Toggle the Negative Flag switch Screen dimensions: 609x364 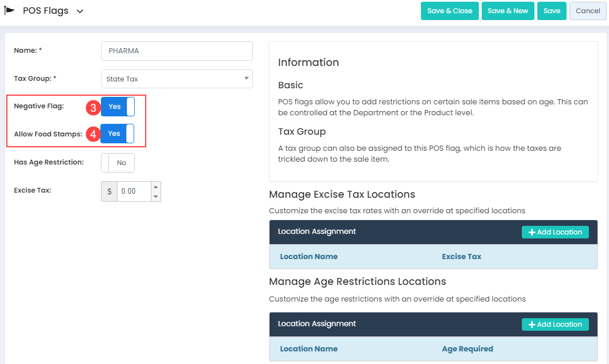click(118, 107)
